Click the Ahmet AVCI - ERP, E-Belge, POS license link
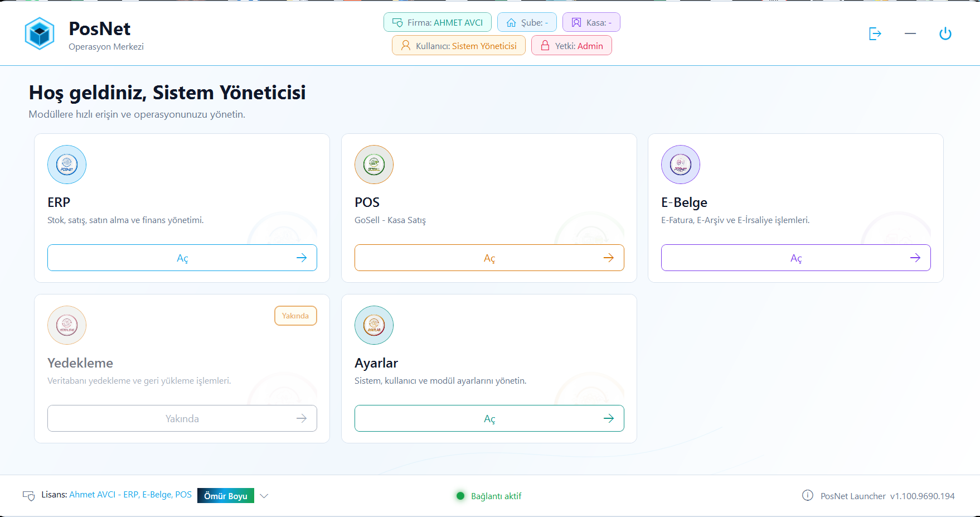The width and height of the screenshot is (980, 517). (x=130, y=495)
